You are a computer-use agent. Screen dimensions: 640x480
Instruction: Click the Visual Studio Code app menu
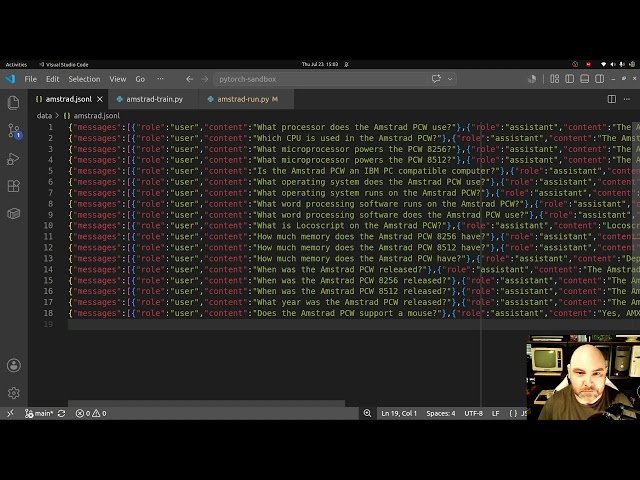pyautogui.click(x=64, y=64)
